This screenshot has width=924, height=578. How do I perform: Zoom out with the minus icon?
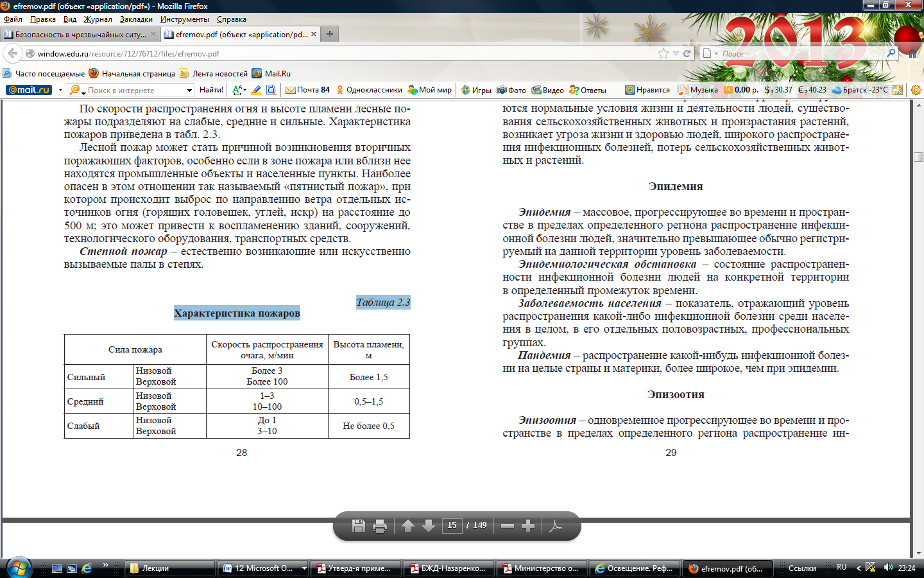coord(508,526)
